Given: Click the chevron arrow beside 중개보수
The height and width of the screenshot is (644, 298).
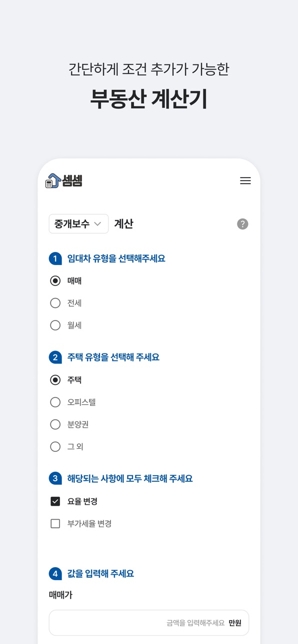Looking at the screenshot, I should tap(97, 224).
